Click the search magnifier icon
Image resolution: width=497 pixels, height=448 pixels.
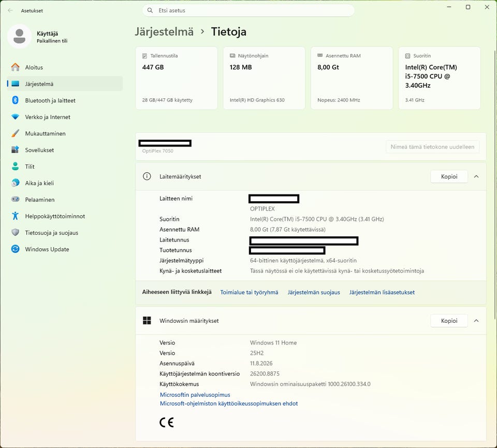[150, 10]
